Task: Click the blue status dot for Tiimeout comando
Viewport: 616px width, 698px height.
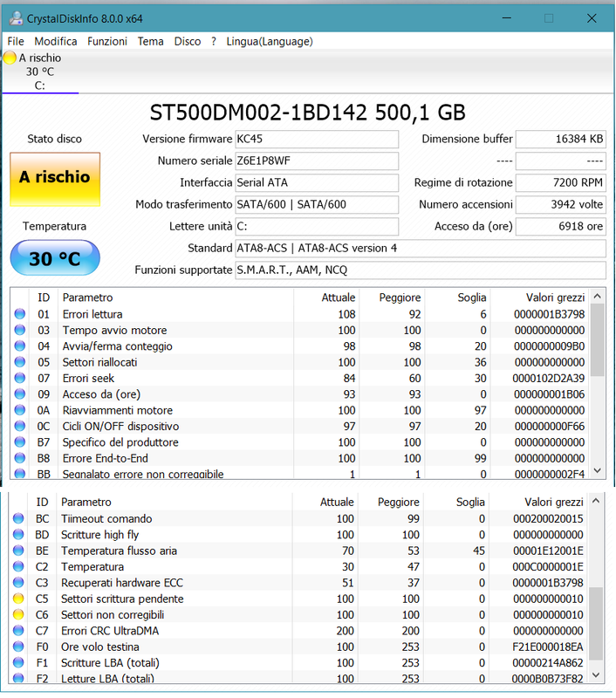Action: (x=18, y=518)
